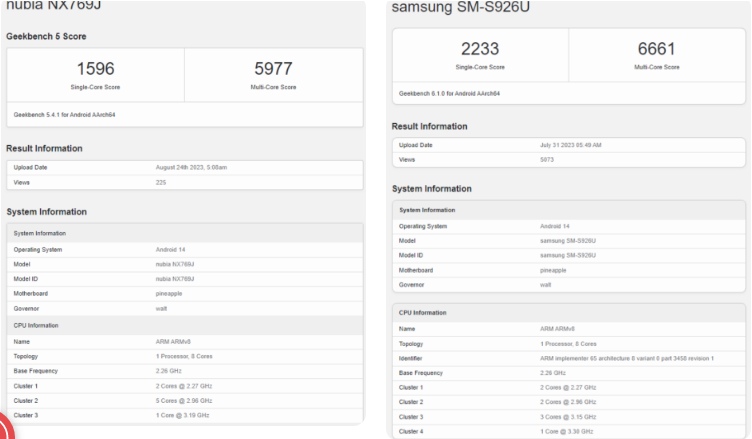Click samsung base frequency '2.26 GHz'

(553, 373)
